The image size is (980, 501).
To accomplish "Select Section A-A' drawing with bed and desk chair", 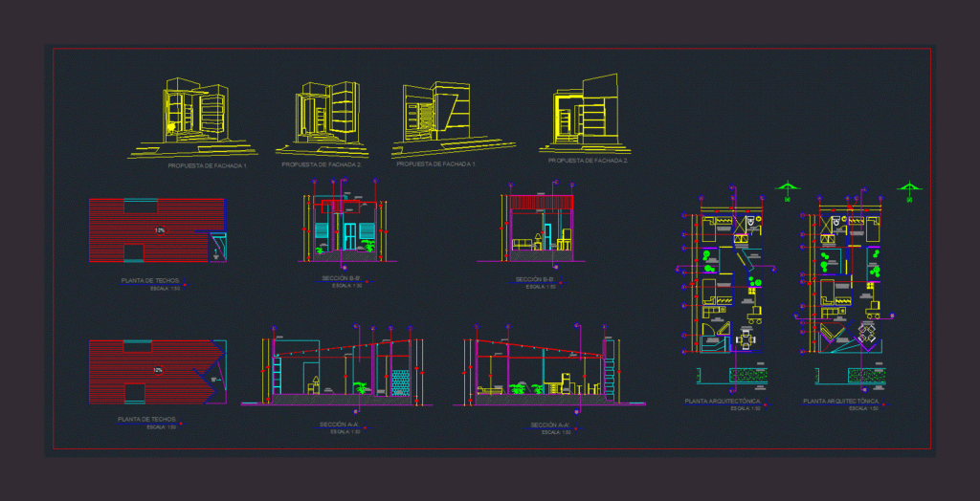I will 549,368.
